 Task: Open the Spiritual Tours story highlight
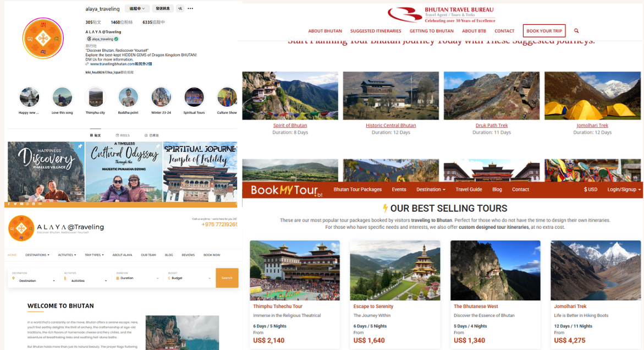[x=194, y=98]
